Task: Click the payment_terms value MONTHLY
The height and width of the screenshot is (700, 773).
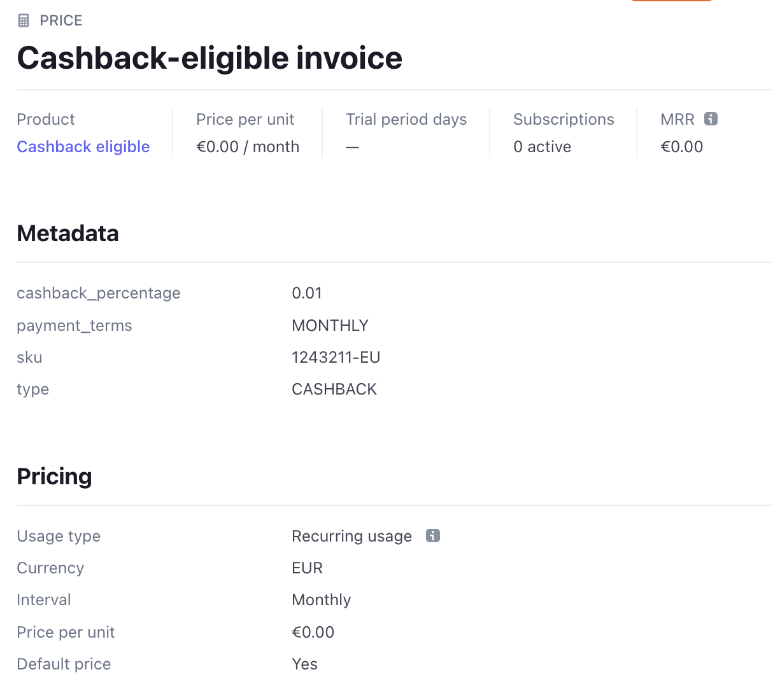Action: (330, 325)
